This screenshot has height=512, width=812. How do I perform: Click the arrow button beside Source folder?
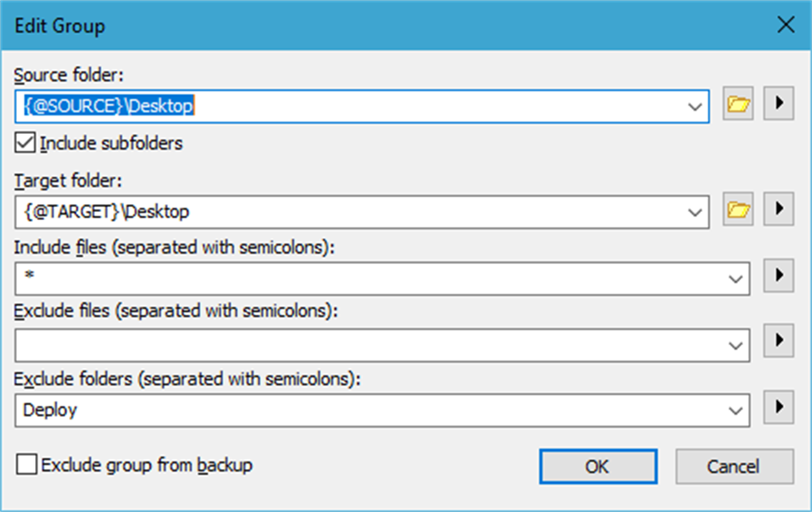point(778,104)
